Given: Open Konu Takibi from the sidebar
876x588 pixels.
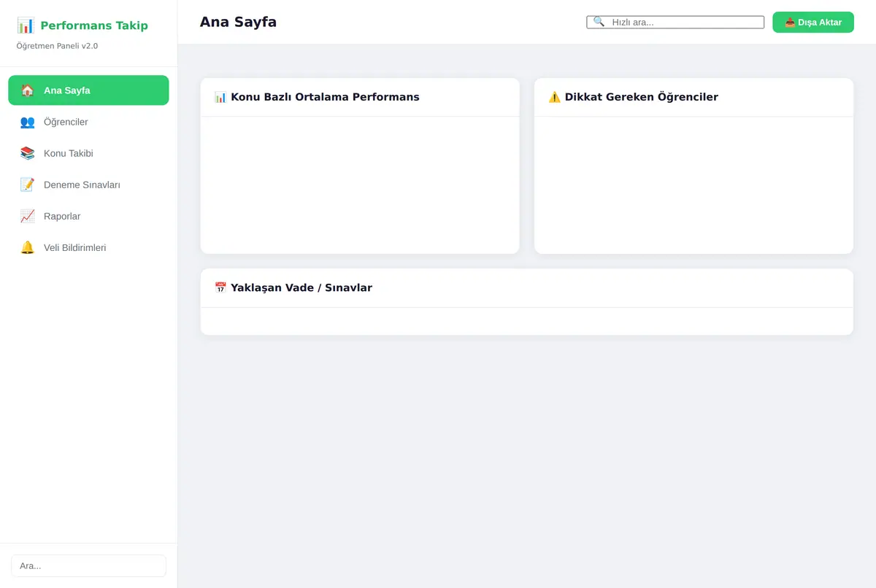Looking at the screenshot, I should [x=88, y=153].
